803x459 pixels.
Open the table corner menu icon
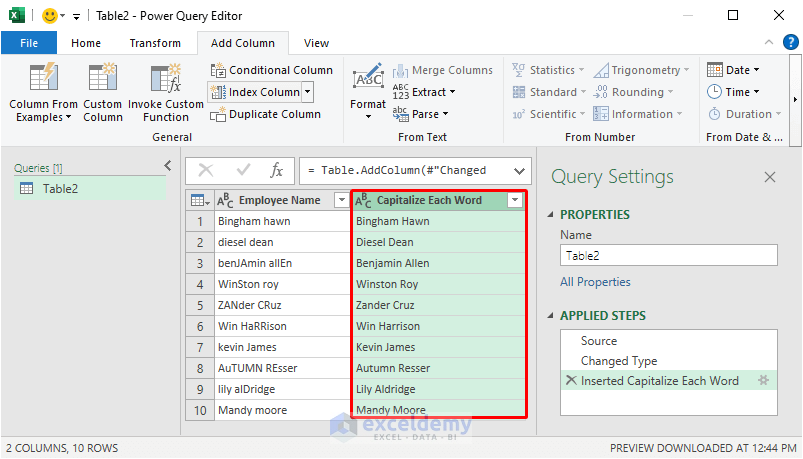200,200
